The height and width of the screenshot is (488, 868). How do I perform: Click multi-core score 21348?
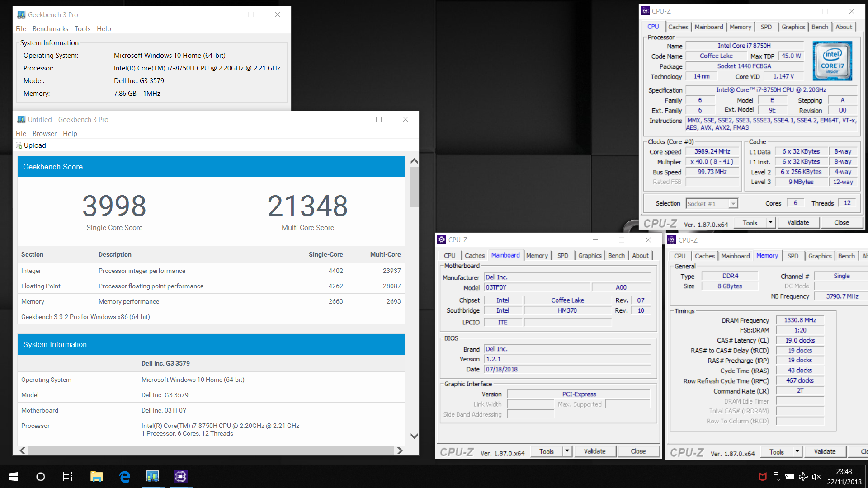[x=308, y=206]
